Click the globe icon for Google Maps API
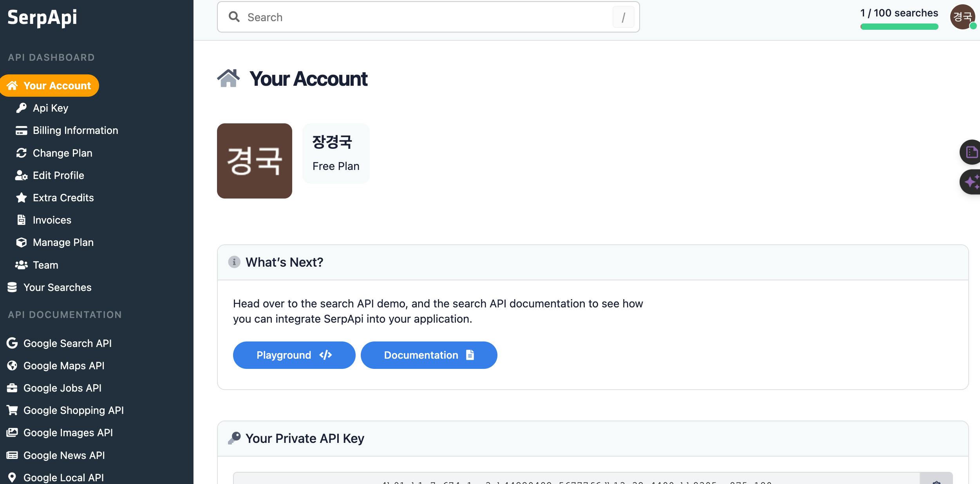Image resolution: width=980 pixels, height=484 pixels. [x=12, y=366]
